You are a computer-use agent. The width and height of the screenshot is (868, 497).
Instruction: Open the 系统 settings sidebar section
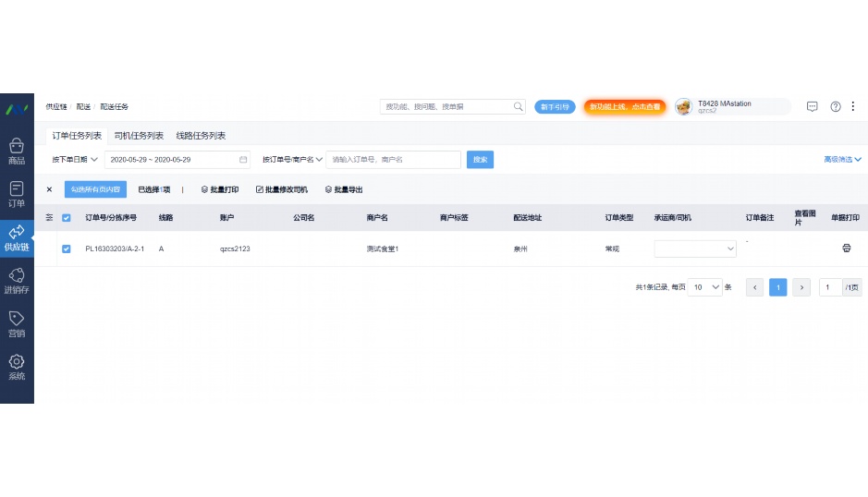pos(17,368)
